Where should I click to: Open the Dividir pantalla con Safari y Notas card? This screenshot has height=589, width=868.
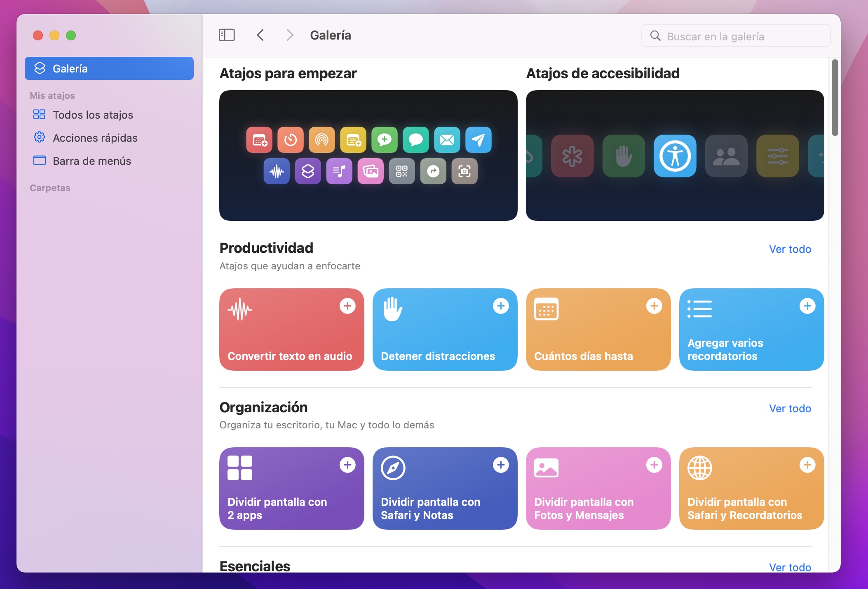[x=445, y=488]
